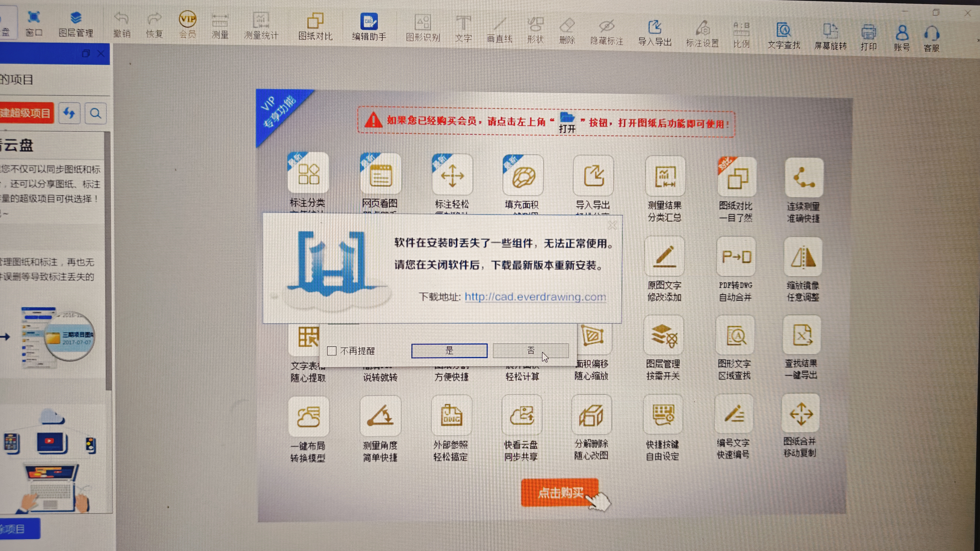The image size is (980, 551).
Task: Contact 客服 customer service
Action: (932, 39)
